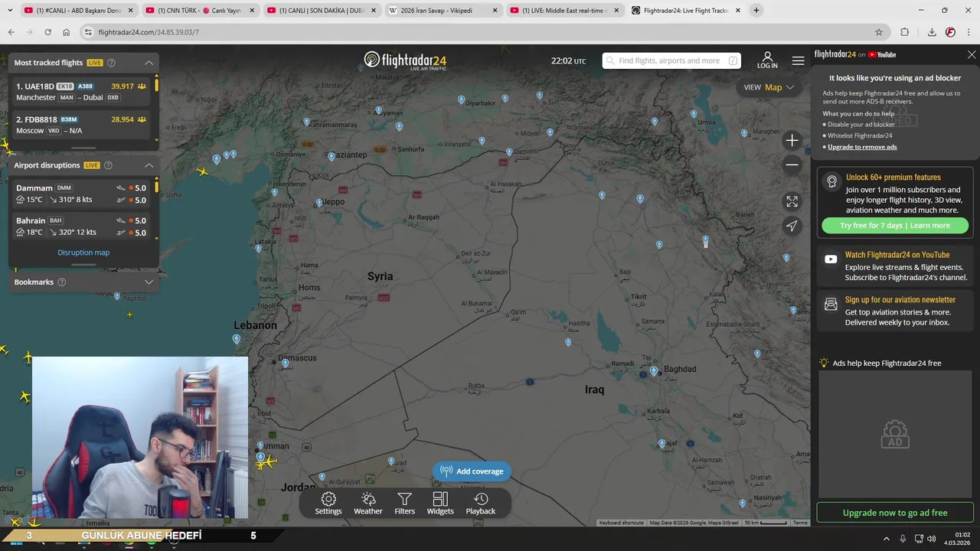Switch to ABD Başkanı Donald tab

77,11
